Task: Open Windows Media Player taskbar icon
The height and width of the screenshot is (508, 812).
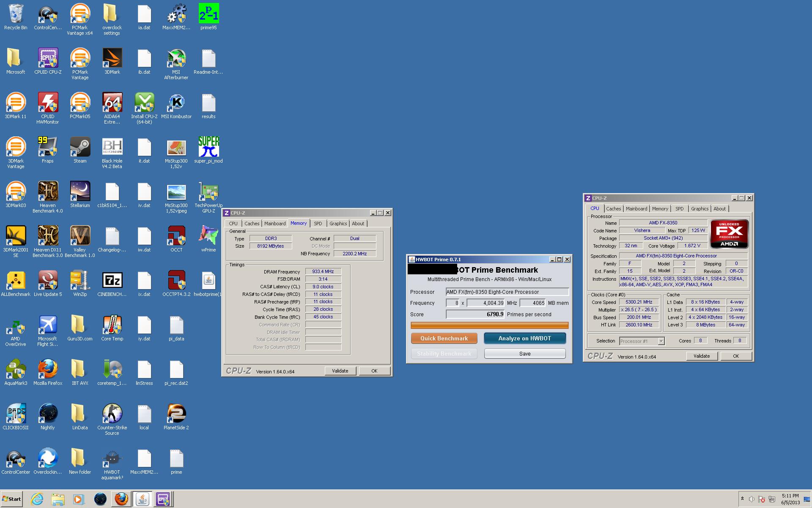Action: [x=79, y=499]
